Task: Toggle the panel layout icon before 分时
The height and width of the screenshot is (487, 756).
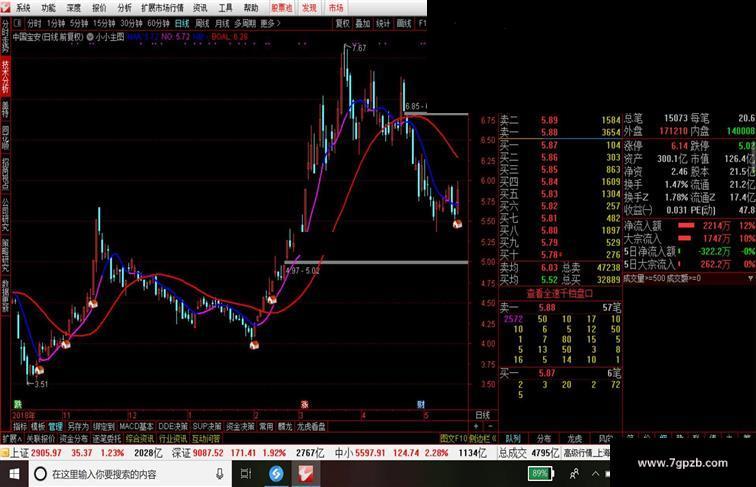Action: 18,23
